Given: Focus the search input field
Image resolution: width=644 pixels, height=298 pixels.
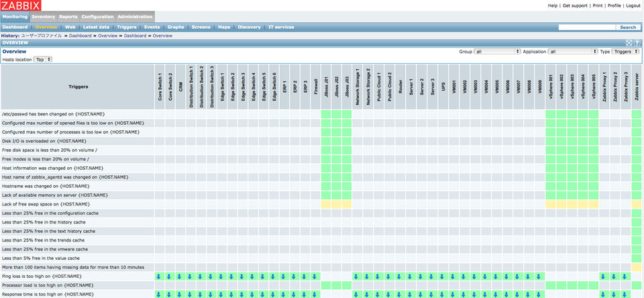Looking at the screenshot, I should click(x=588, y=27).
